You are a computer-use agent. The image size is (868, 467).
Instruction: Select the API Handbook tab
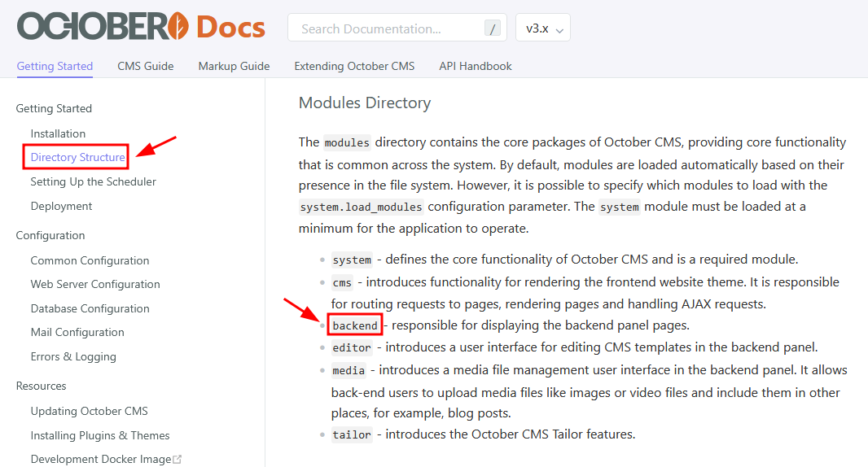(x=476, y=66)
